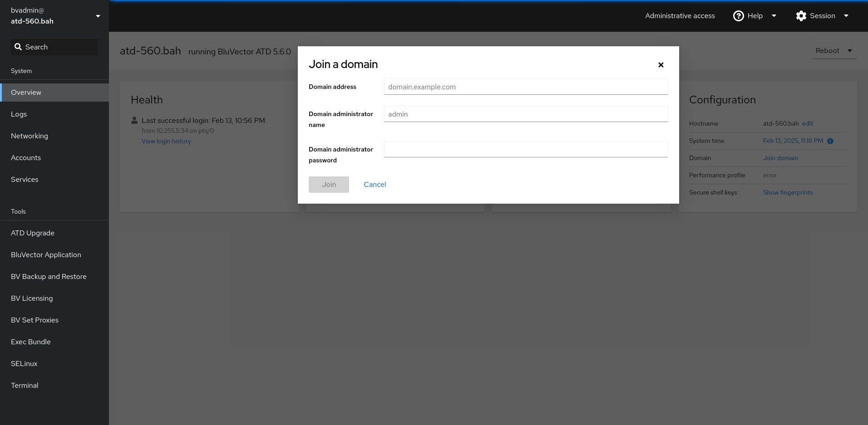Screen dimensions: 868x425
Task: Open SELinux page
Action: coord(54,364)
